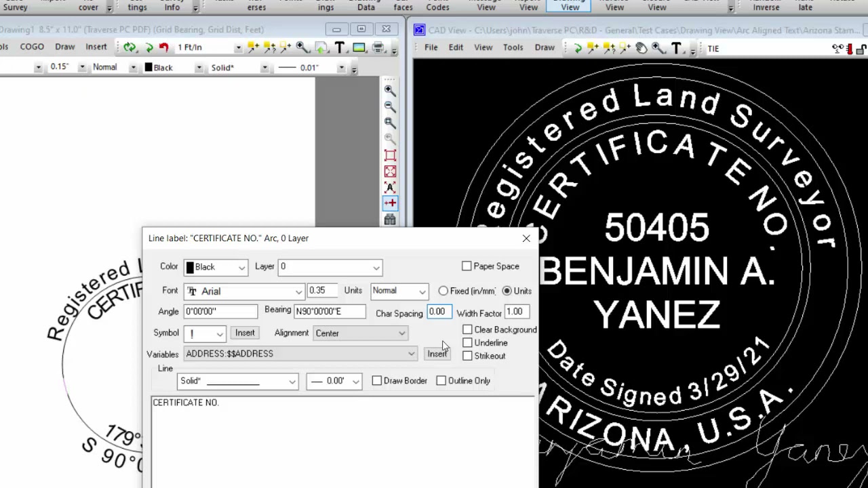Click the Char Spacing input field
The image size is (868, 488).
(x=439, y=312)
